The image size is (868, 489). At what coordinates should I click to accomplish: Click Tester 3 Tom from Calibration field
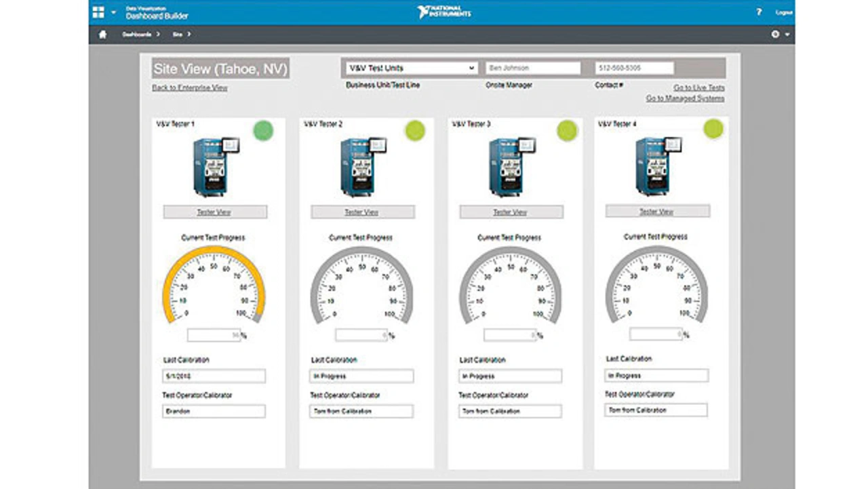pos(510,411)
